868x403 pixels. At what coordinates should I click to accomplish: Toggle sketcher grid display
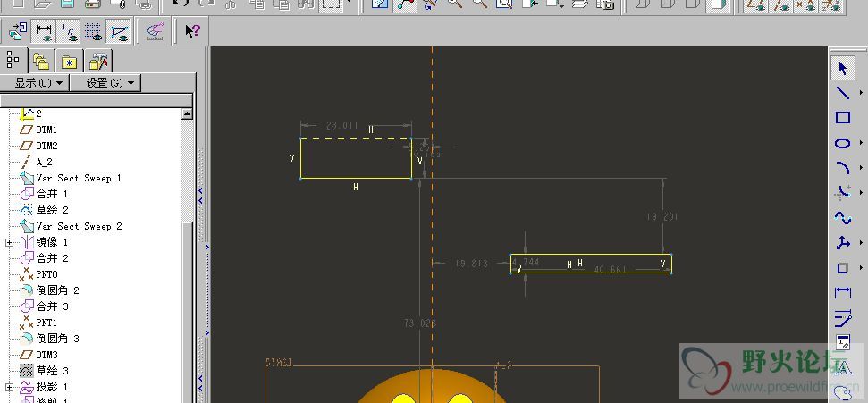point(94,31)
